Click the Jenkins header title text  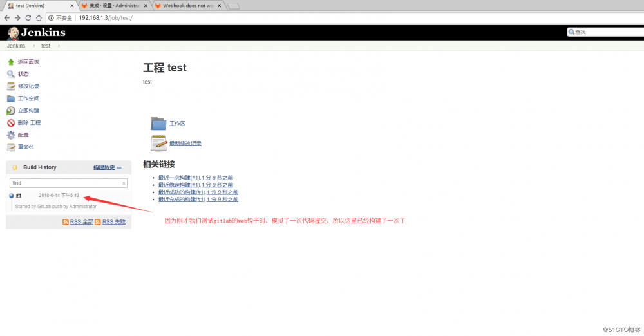(43, 32)
